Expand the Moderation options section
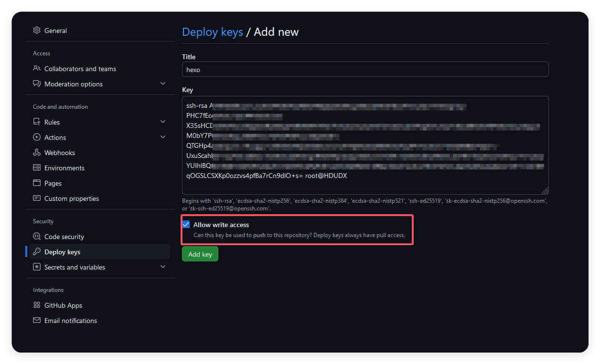600x364 pixels. pyautogui.click(x=163, y=84)
